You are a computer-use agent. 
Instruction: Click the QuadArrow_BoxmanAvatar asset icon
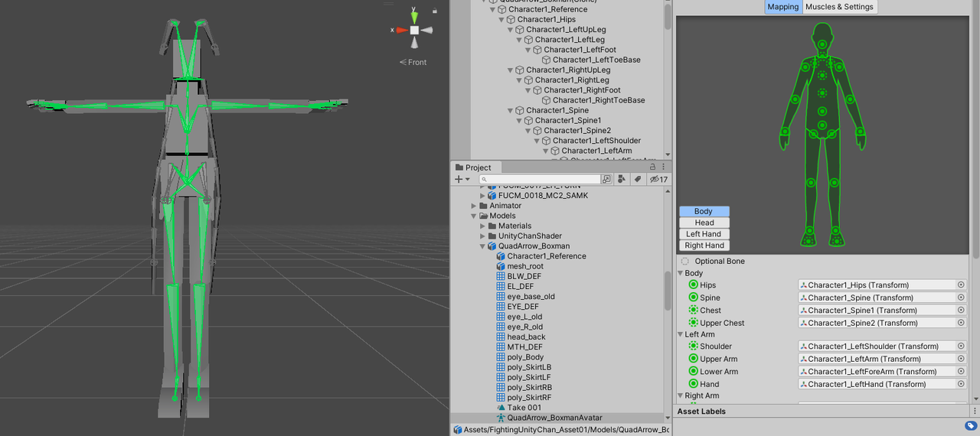[x=501, y=418]
